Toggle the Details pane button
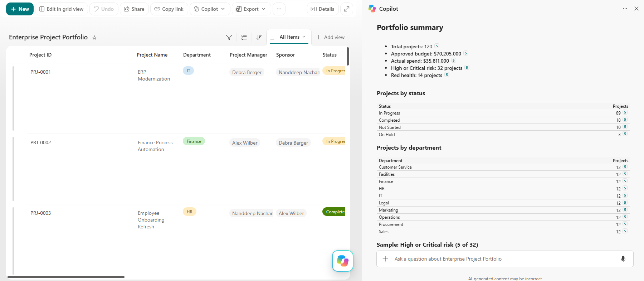Screen dimensions: 644x281 point(323,9)
